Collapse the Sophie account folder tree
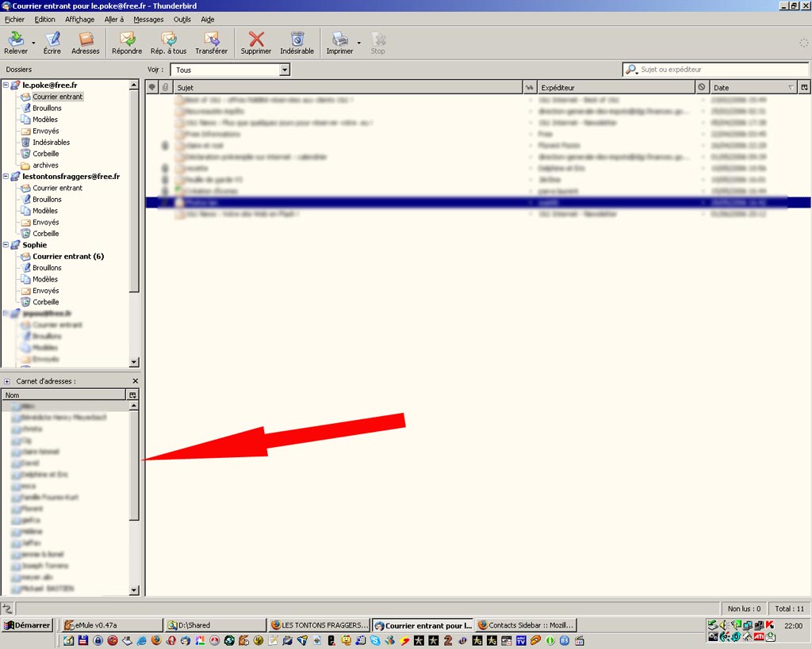812x649 pixels. (6, 245)
